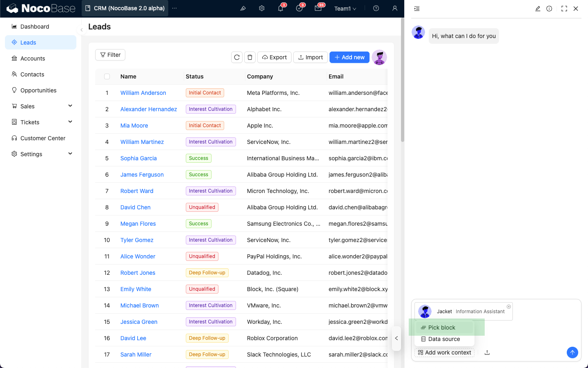Expand the chat panel to fullscreen
This screenshot has height=368, width=588.
point(564,9)
